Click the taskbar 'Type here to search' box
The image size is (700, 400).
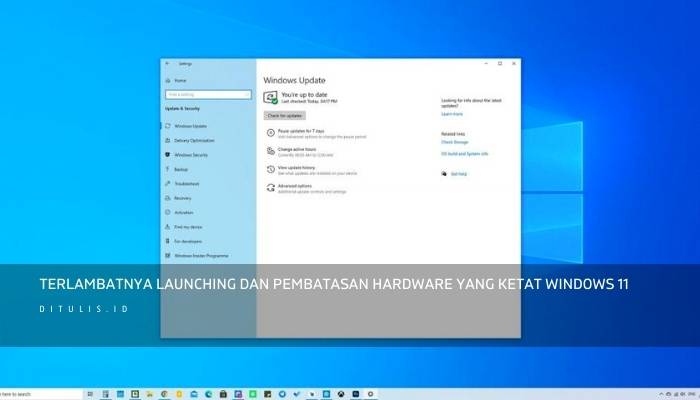pos(40,394)
